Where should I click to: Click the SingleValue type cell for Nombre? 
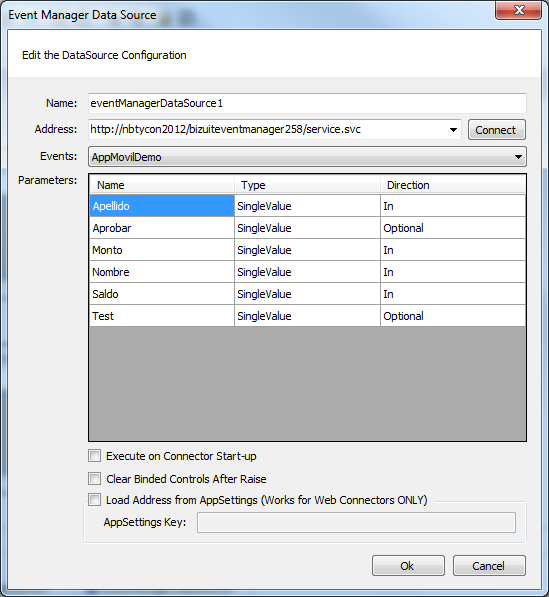point(307,272)
